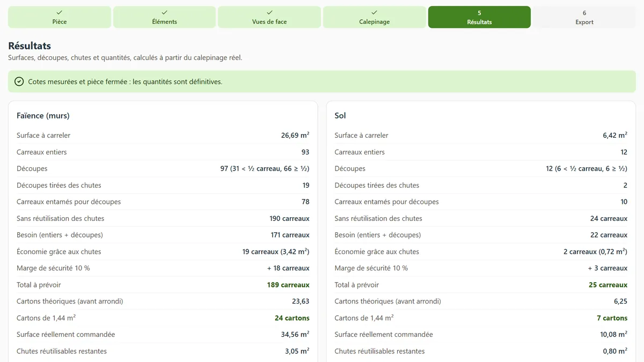Click the green confirmation banner message

click(125, 82)
